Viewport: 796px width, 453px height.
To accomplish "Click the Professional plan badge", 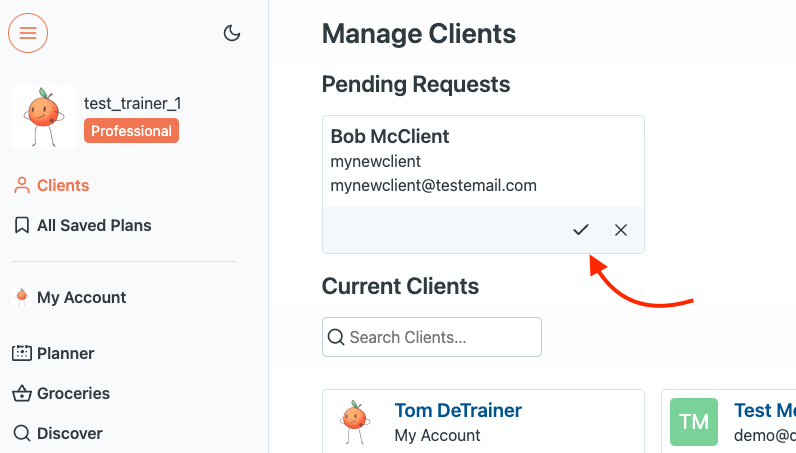I will [x=131, y=131].
